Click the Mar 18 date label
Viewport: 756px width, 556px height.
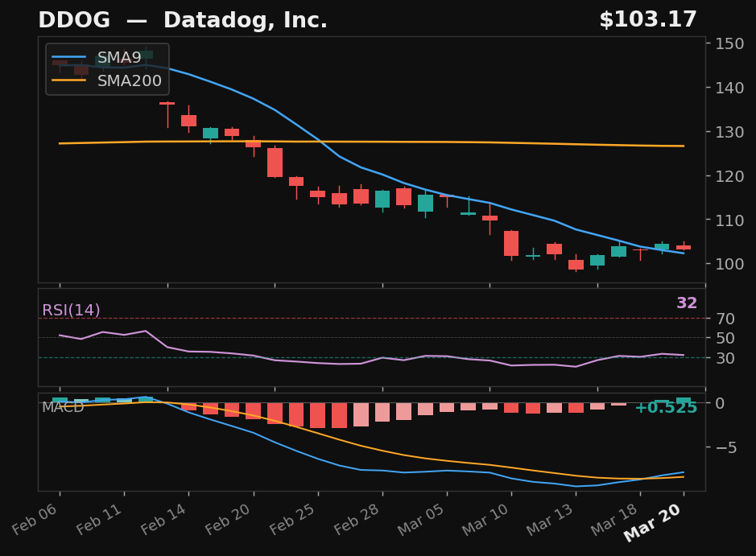(615, 518)
